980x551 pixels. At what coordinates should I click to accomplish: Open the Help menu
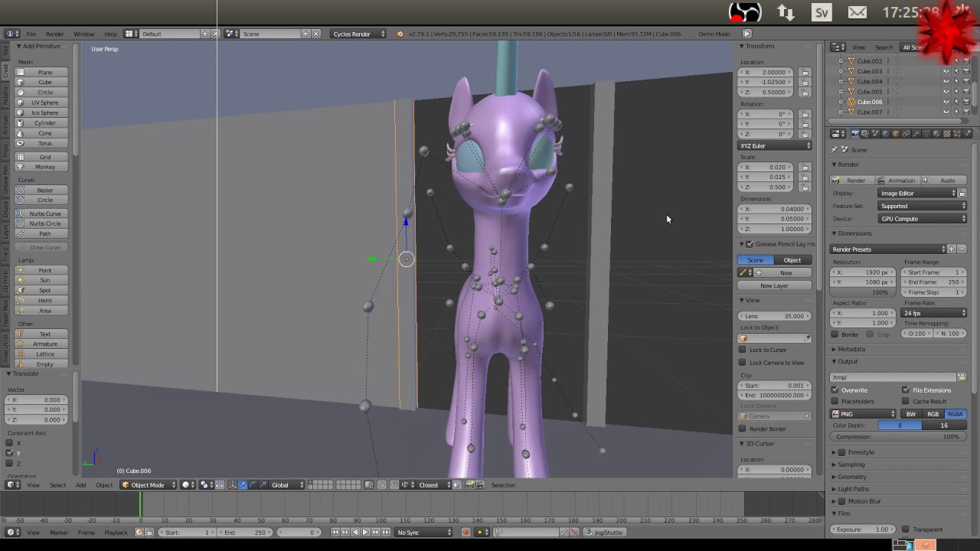point(110,34)
